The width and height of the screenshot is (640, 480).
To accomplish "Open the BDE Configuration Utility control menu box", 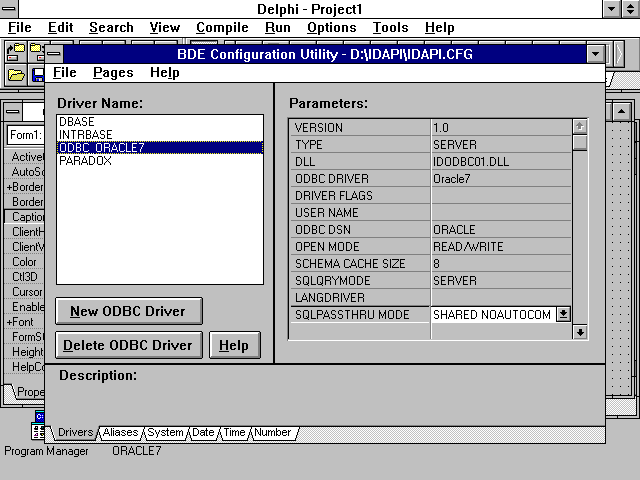I will (55, 54).
